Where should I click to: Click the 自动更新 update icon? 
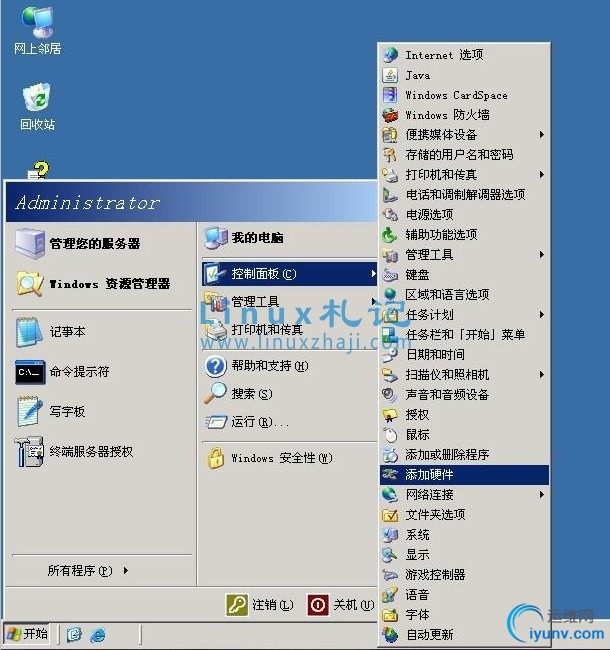point(390,635)
